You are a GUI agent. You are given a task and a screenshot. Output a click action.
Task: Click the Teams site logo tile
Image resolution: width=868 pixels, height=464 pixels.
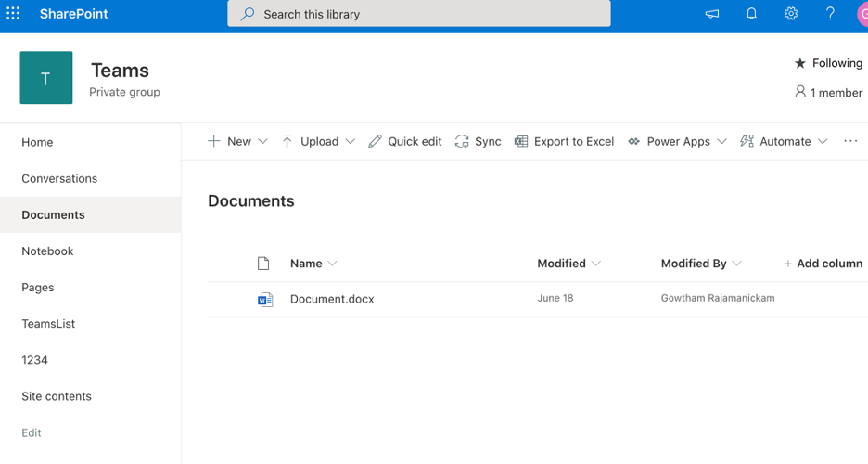coord(46,78)
